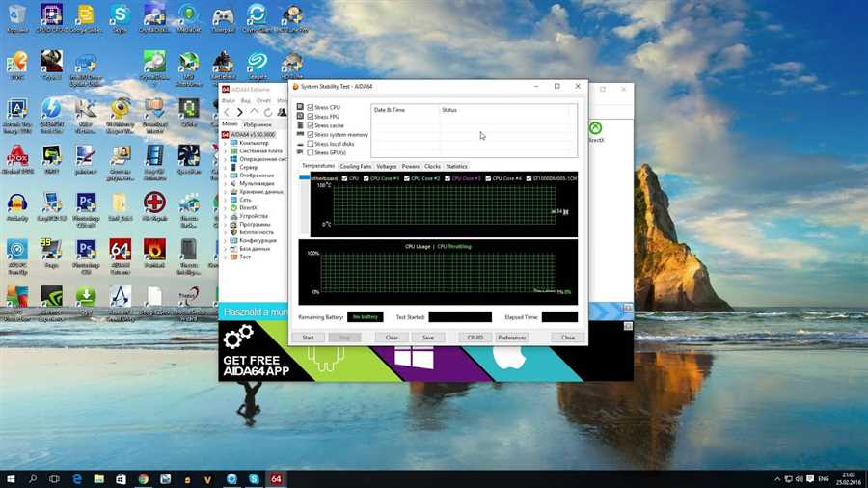Select База данных item in tree
The image size is (868, 488).
(254, 249)
